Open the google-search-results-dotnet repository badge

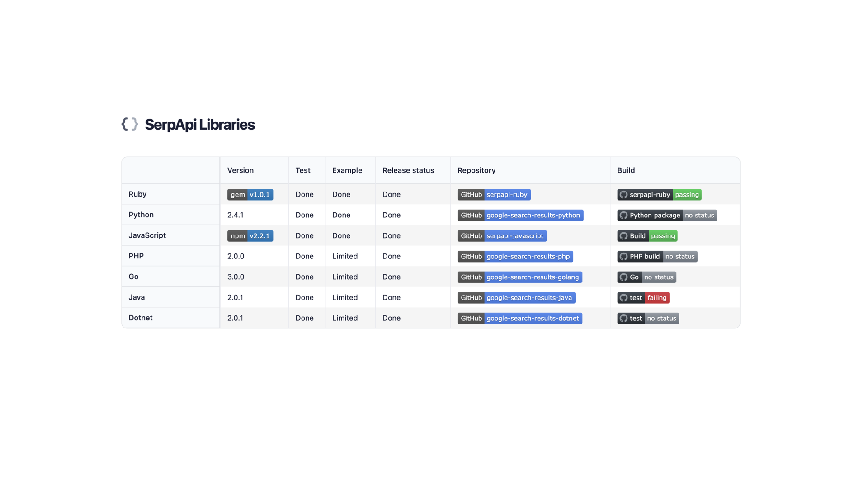(519, 318)
